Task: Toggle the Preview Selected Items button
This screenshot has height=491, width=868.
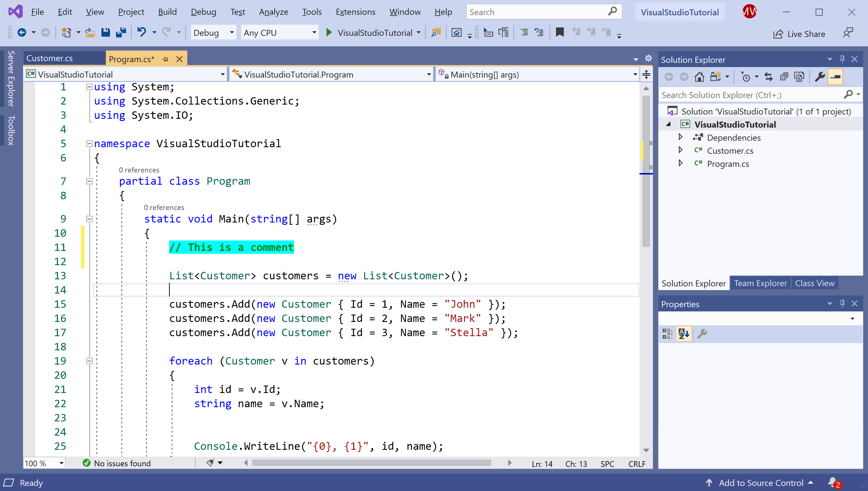Action: click(x=836, y=77)
